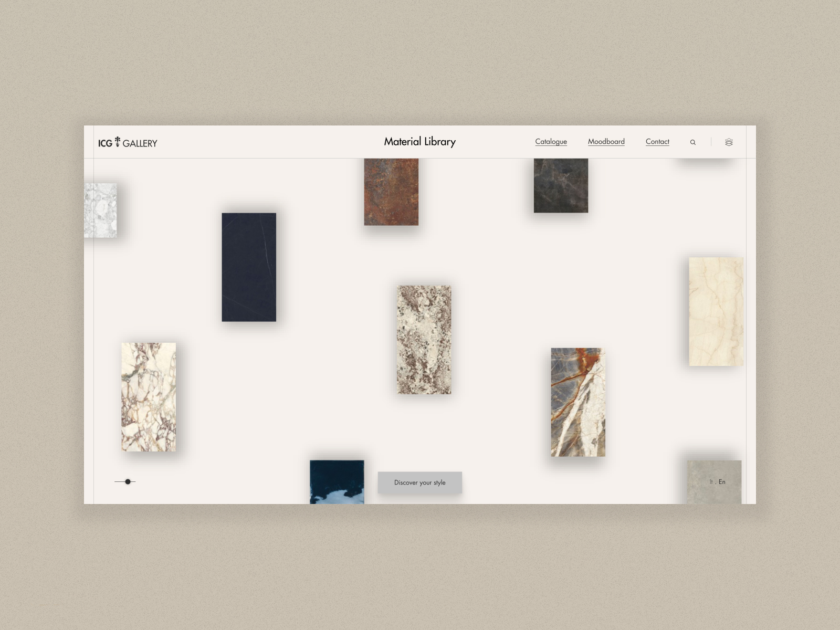The height and width of the screenshot is (630, 840).
Task: Click the slider dot at bottom left
Action: click(x=128, y=481)
